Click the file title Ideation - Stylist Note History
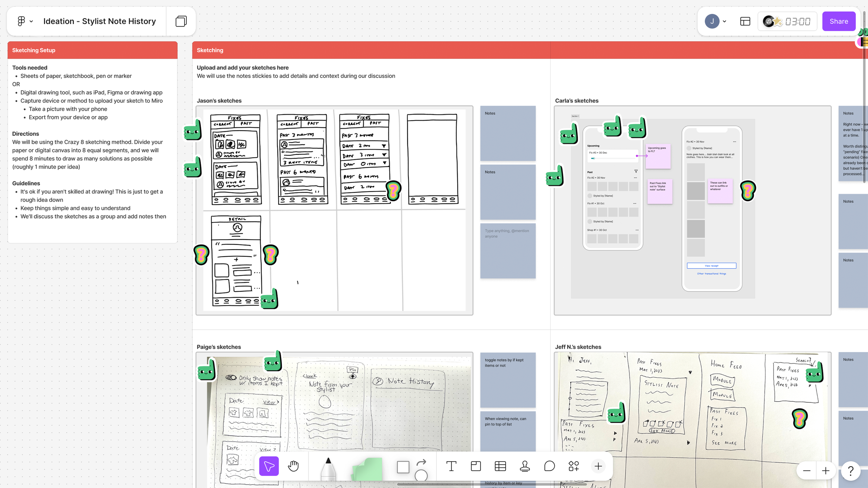This screenshot has height=488, width=868. pos(99,21)
